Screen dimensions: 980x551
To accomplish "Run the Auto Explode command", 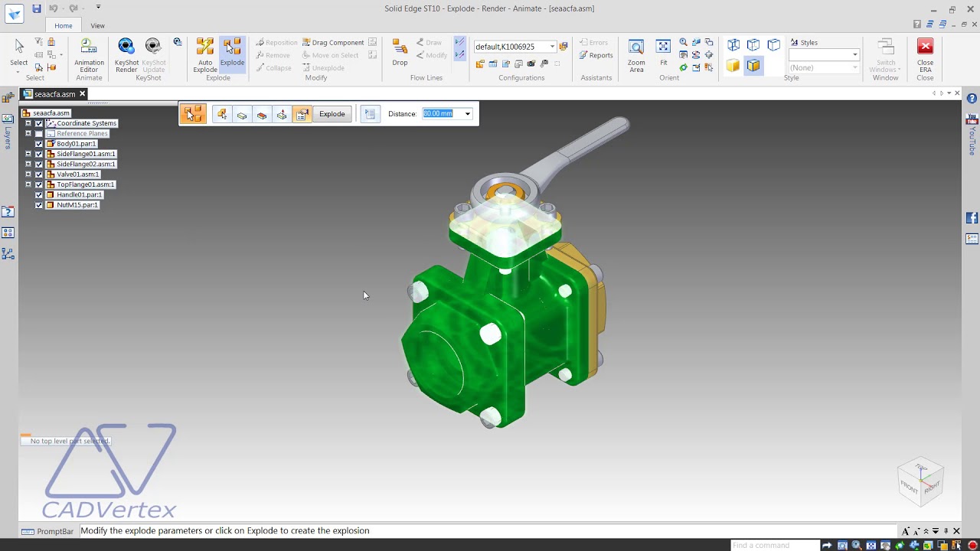I will pyautogui.click(x=205, y=55).
